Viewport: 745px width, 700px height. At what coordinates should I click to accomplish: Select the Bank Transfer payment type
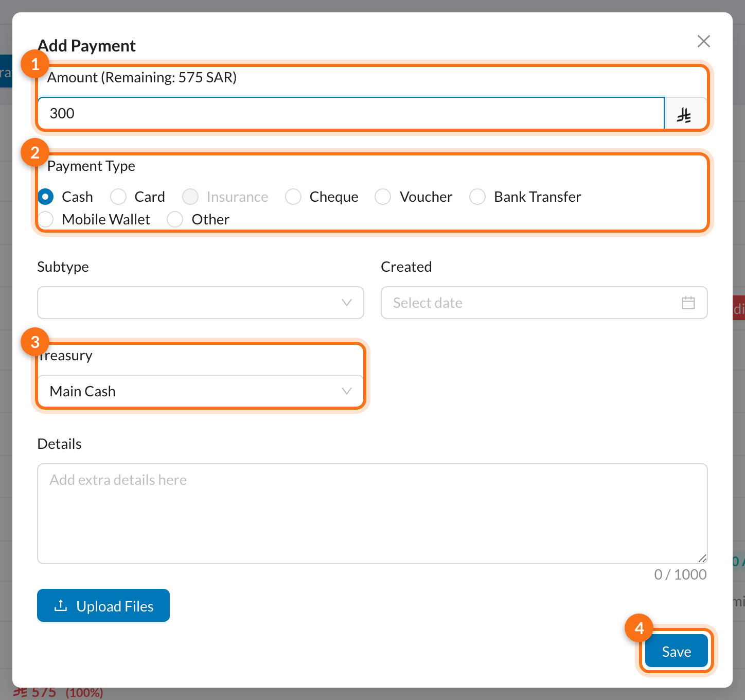[x=525, y=197]
